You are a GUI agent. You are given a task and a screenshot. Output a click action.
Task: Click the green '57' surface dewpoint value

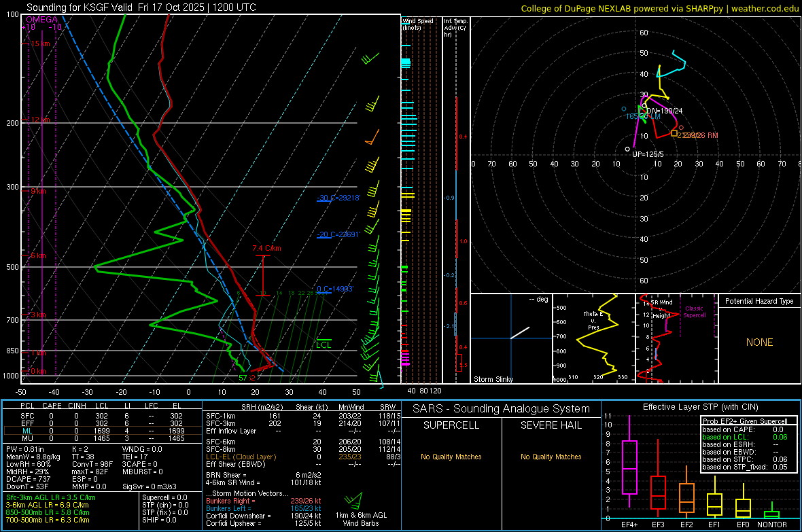(243, 378)
